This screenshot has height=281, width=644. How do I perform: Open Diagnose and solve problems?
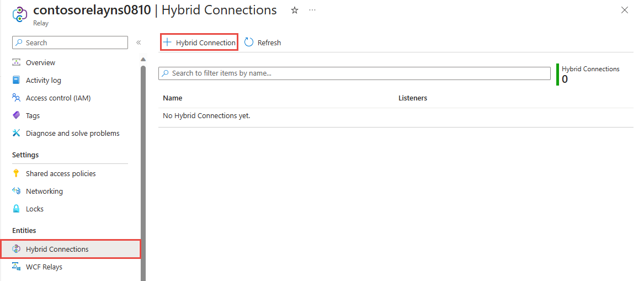pos(72,133)
